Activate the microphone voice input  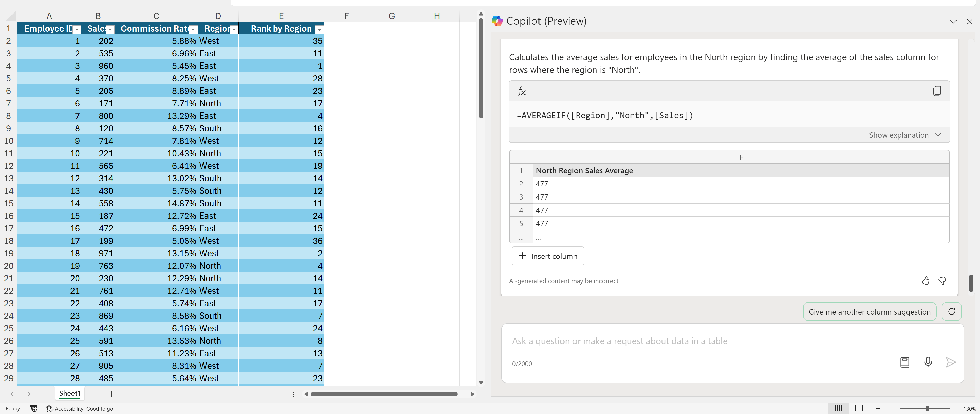tap(928, 362)
